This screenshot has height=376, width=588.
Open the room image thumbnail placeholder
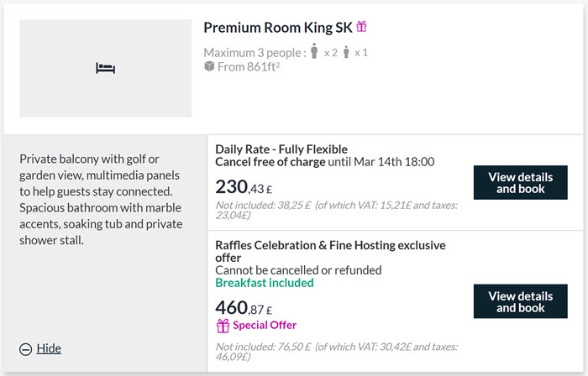[105, 68]
